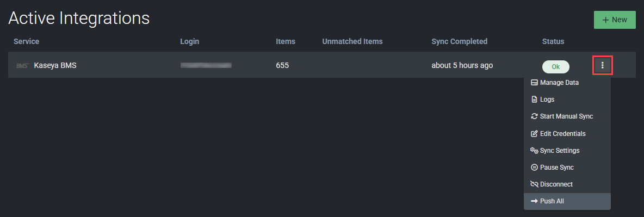Click the Manage Data storage icon
The height and width of the screenshot is (217, 644).
pos(534,83)
